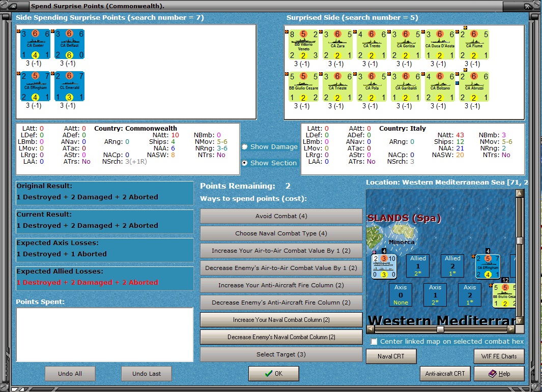The height and width of the screenshot is (392, 542).
Task: Select the CA Fiume ship counter
Action: point(474,45)
